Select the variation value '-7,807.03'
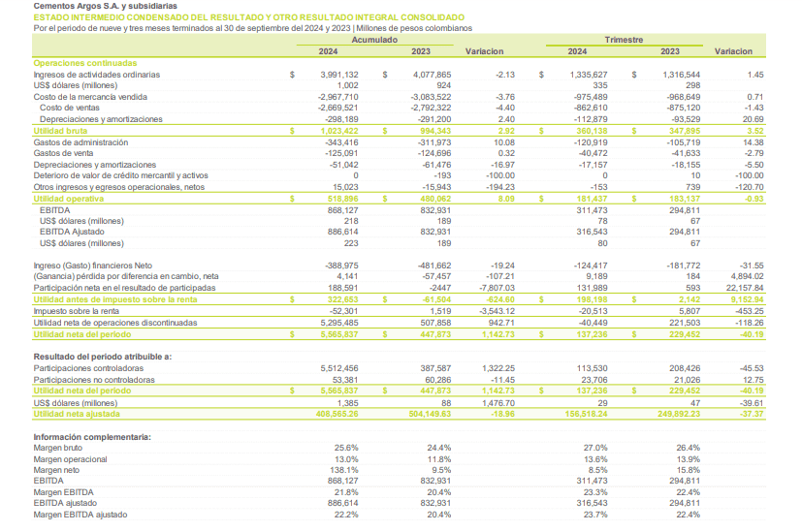 [497, 288]
